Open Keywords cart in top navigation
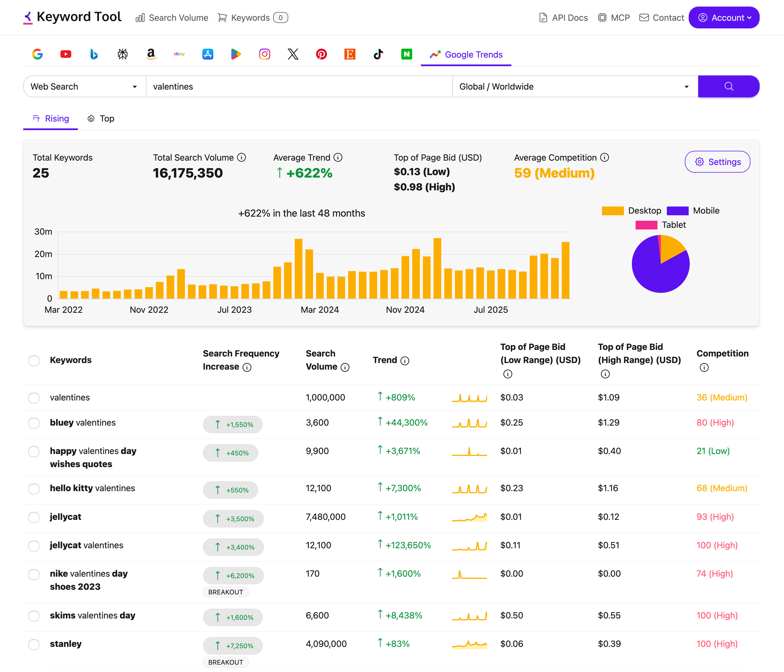Screen dimensions: 784x672 253,18
